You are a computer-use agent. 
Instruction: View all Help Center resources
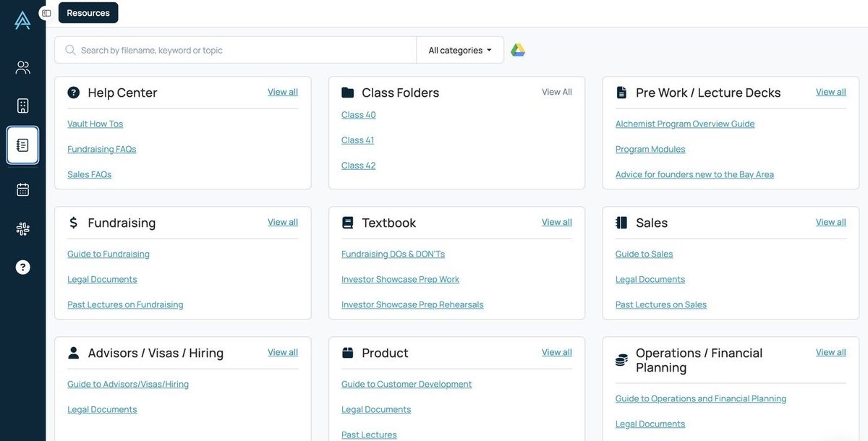point(283,92)
